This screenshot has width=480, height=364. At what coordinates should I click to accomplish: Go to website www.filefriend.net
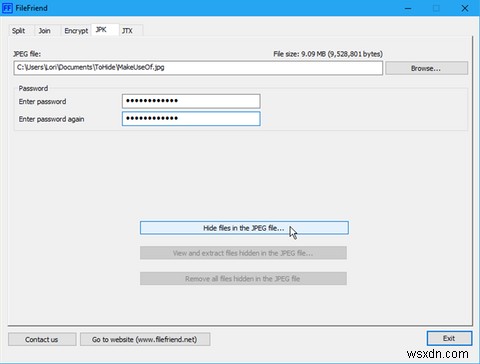(x=145, y=339)
